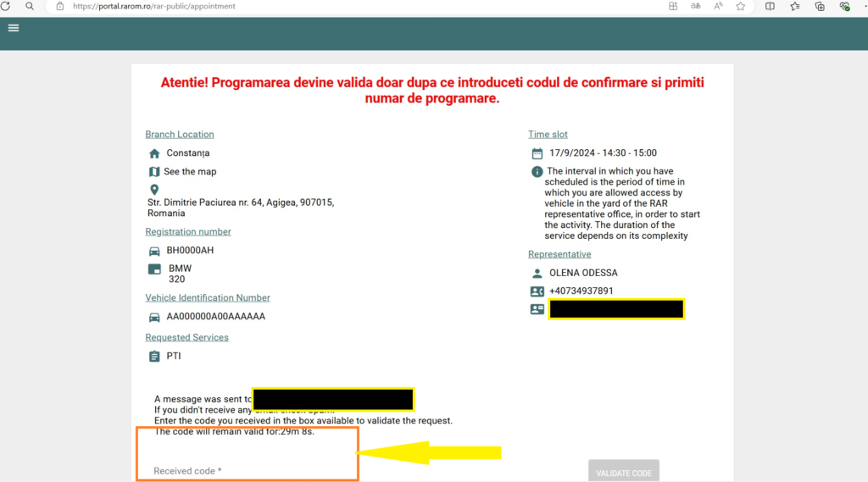The width and height of the screenshot is (868, 482).
Task: Click the Branch Location heading
Action: (x=180, y=135)
